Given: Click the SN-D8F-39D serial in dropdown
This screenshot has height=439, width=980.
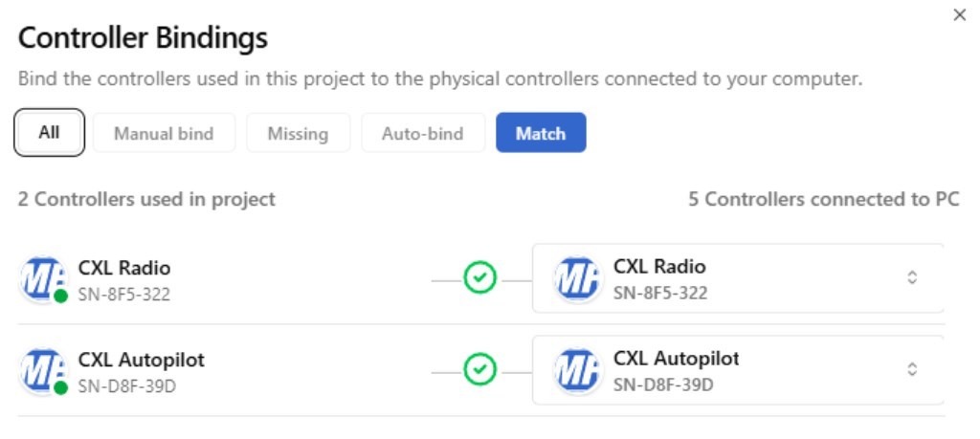Looking at the screenshot, I should coord(663,384).
